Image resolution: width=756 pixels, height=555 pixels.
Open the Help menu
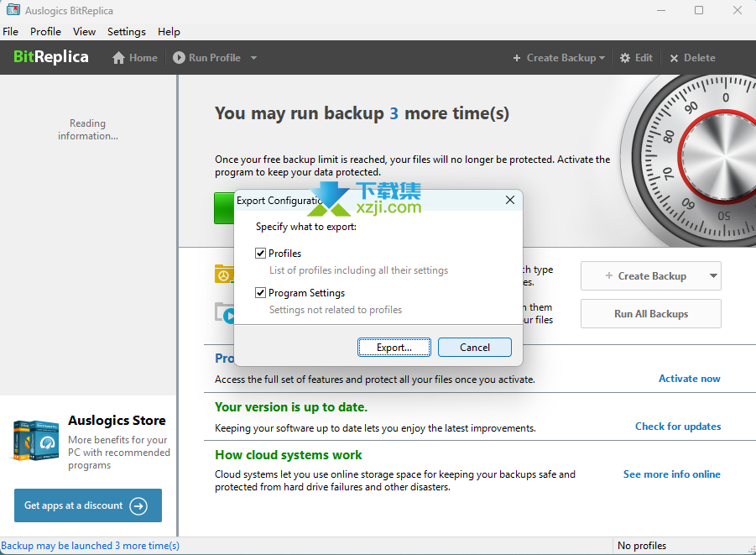[169, 32]
